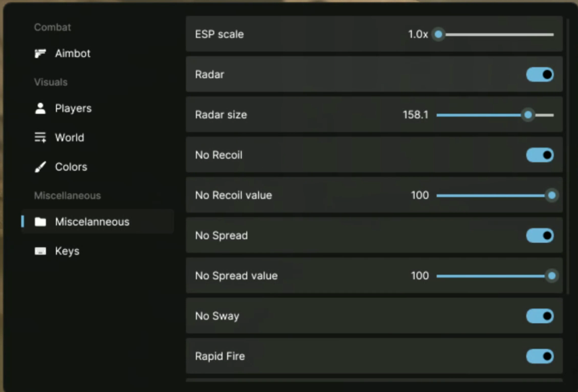This screenshot has width=578, height=392.
Task: Turn off the No Recoil switch
Action: [x=539, y=155]
